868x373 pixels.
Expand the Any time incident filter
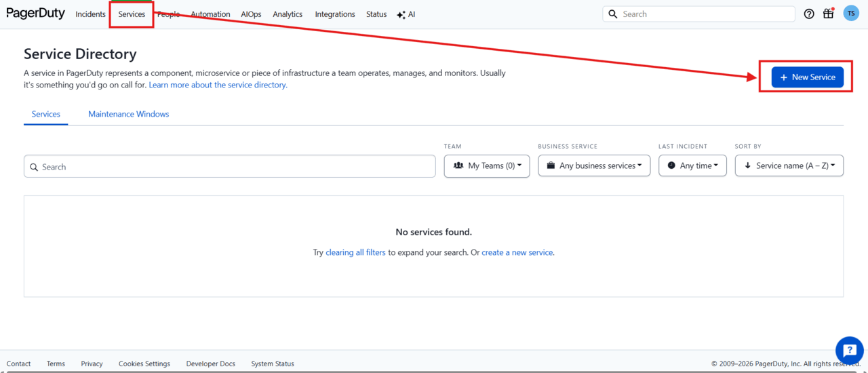pos(692,165)
